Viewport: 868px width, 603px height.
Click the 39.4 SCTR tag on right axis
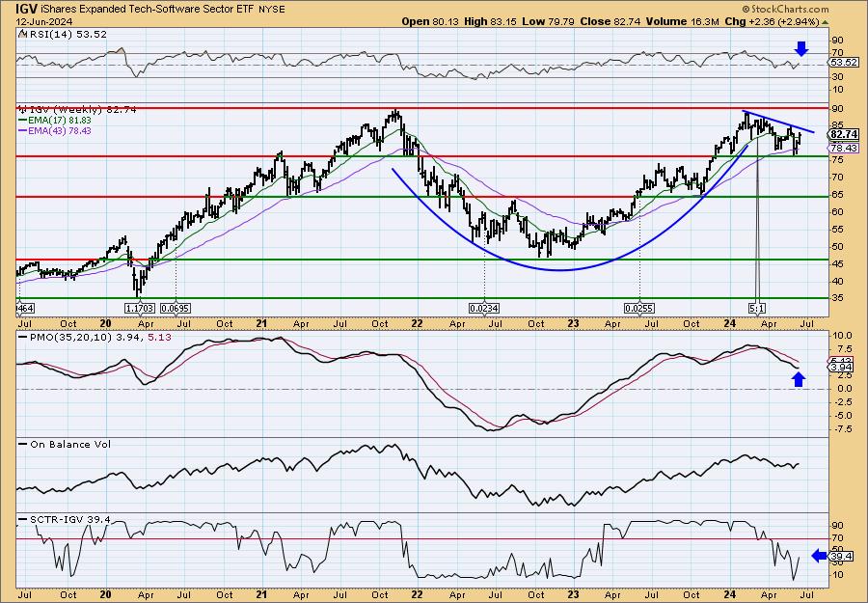click(841, 556)
